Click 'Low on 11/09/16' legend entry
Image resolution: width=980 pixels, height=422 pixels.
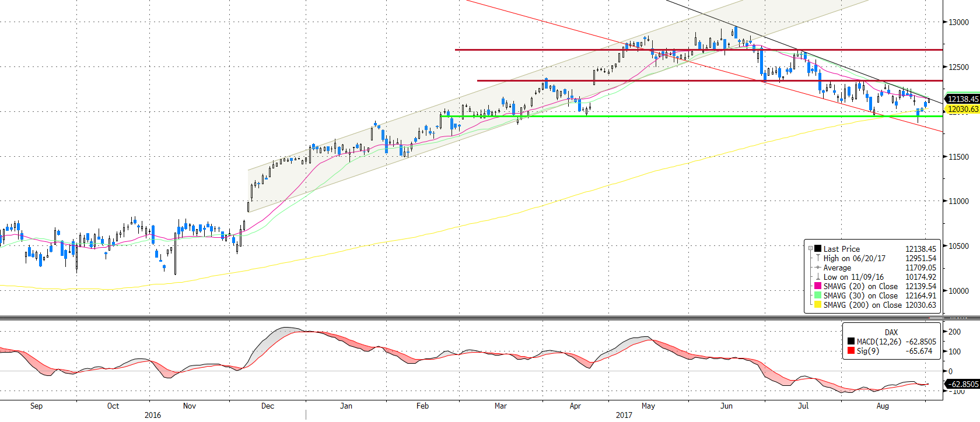853,277
